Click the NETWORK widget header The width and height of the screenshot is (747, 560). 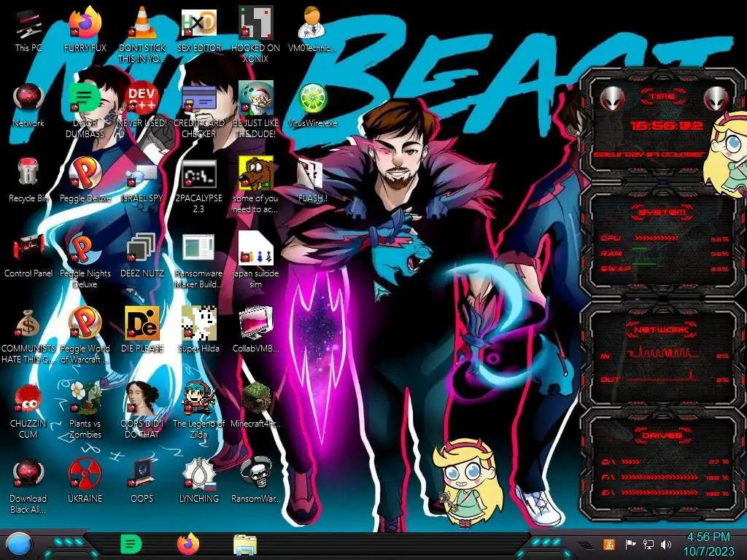click(x=662, y=329)
